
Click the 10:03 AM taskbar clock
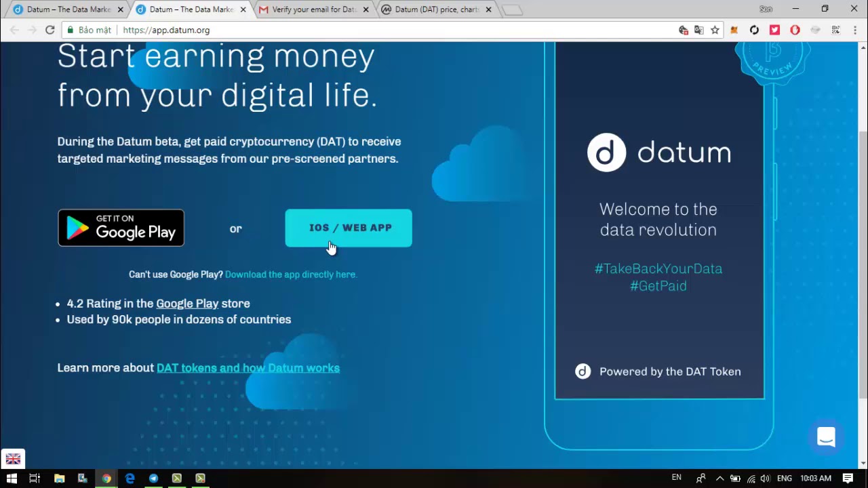[816, 479]
